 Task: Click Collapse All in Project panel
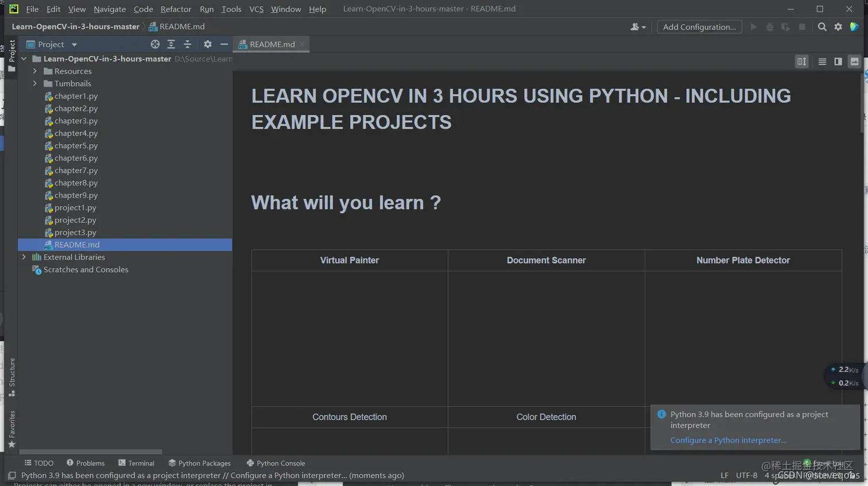point(187,44)
